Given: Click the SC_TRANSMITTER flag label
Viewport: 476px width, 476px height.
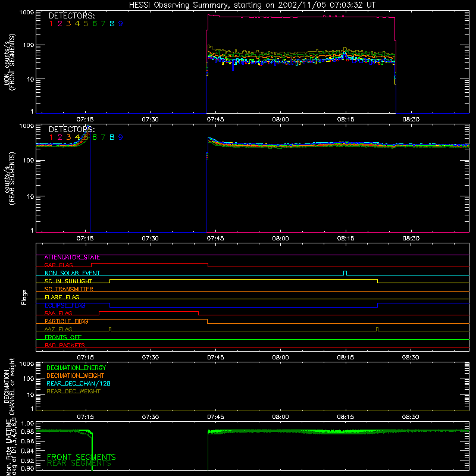Looking at the screenshot, I should pyautogui.click(x=68, y=289).
